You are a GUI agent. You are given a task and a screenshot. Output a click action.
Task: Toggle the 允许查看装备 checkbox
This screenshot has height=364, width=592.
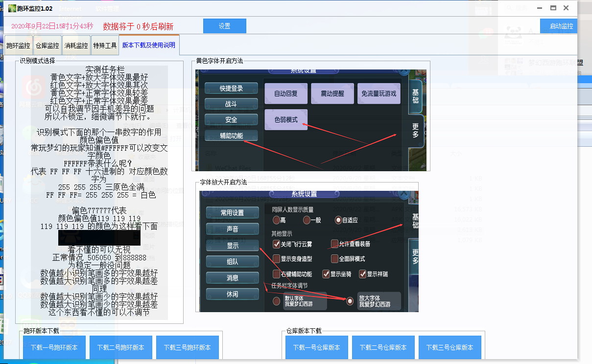(335, 244)
